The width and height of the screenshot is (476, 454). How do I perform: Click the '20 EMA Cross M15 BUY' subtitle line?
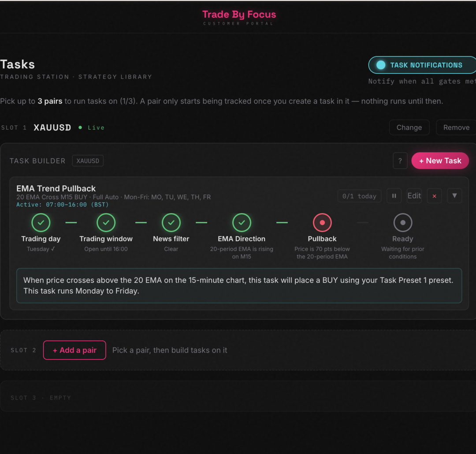[114, 197]
